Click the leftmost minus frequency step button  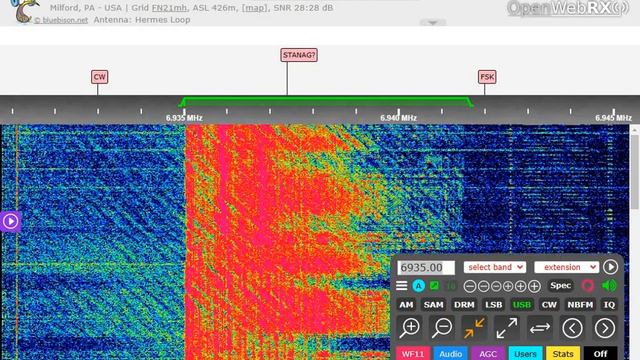[x=470, y=286]
